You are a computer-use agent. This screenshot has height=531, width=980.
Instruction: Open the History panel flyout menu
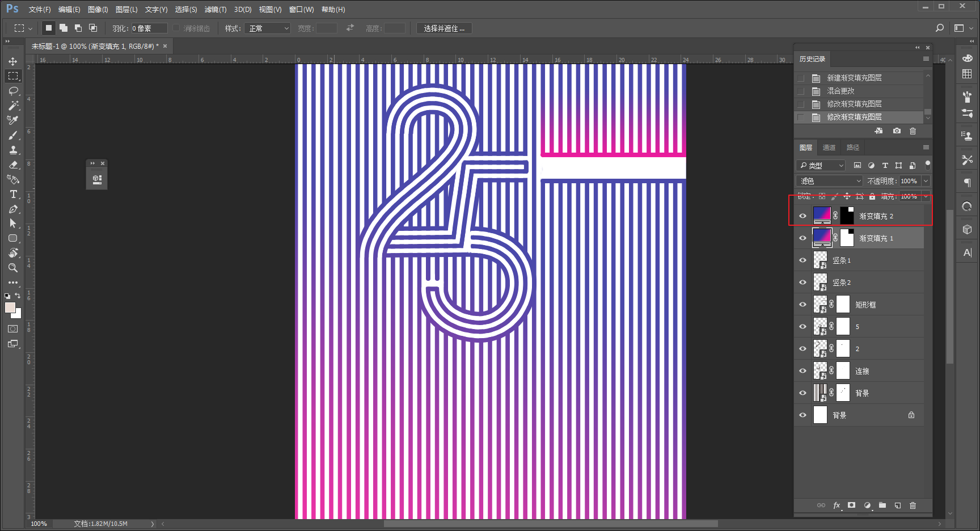click(x=926, y=59)
